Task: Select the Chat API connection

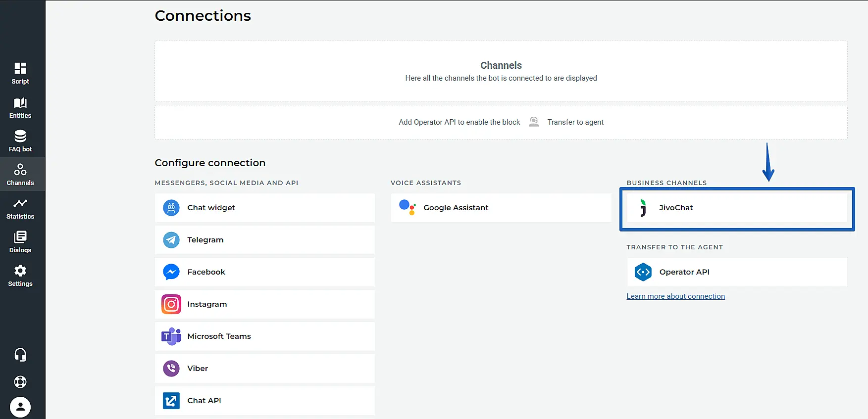Action: pyautogui.click(x=265, y=401)
